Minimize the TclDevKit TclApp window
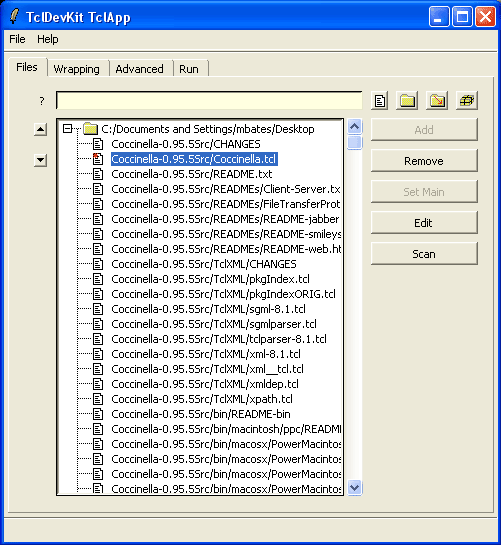This screenshot has width=501, height=545. click(439, 16)
